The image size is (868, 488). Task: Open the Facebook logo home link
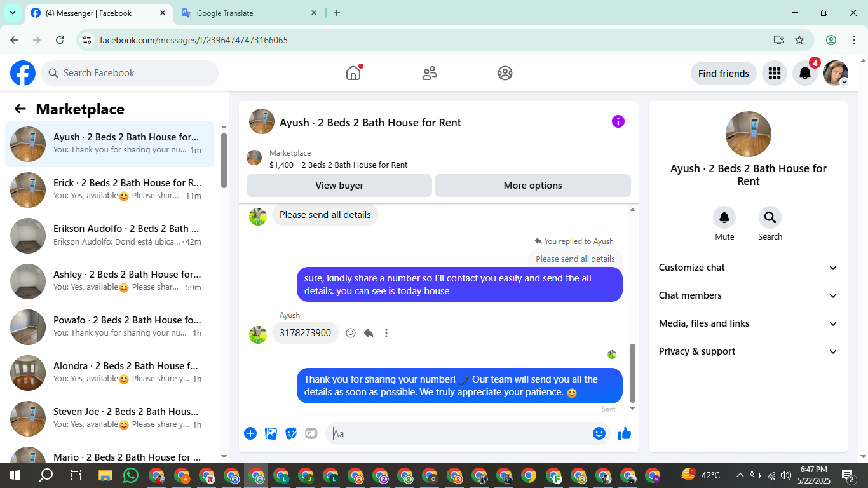[23, 73]
